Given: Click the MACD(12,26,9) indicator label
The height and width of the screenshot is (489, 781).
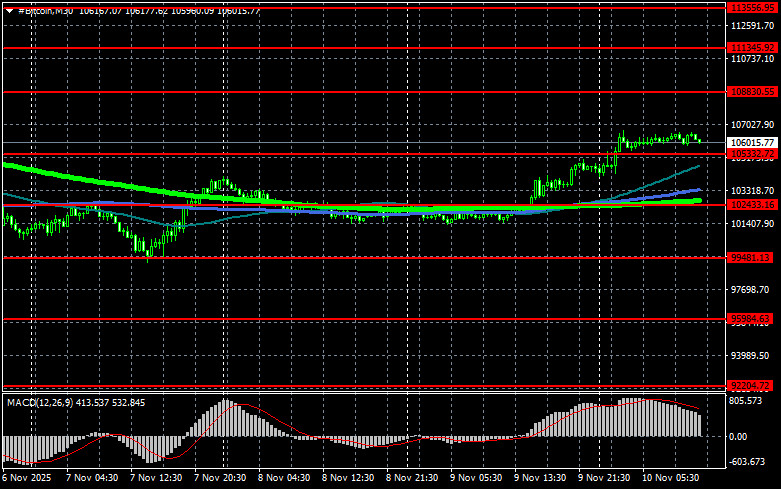Looking at the screenshot, I should coord(37,402).
